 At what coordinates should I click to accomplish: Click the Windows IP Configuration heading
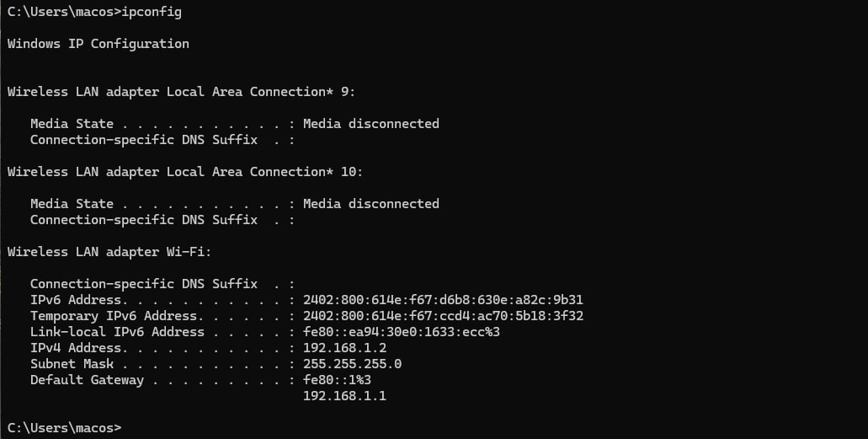click(98, 44)
